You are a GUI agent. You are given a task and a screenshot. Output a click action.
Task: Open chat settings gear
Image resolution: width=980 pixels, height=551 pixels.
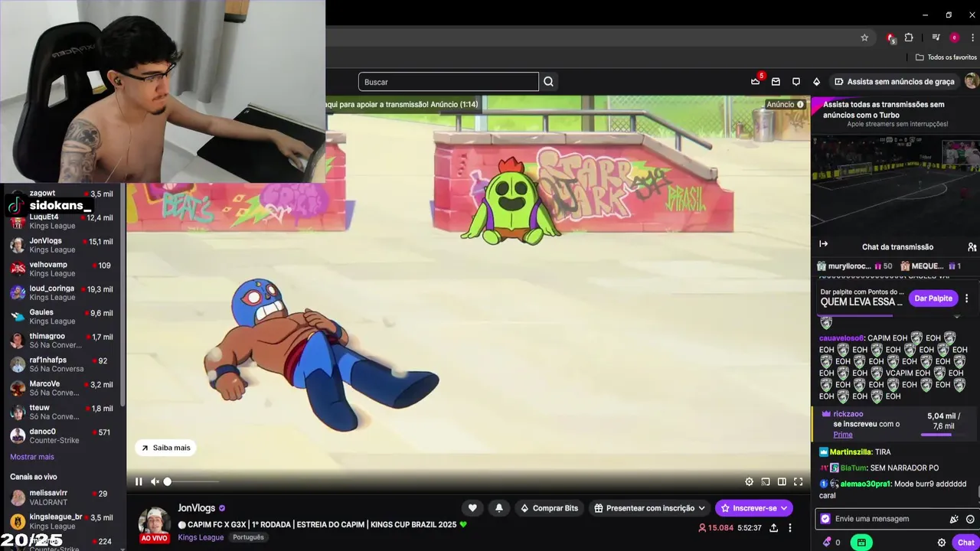point(942,543)
